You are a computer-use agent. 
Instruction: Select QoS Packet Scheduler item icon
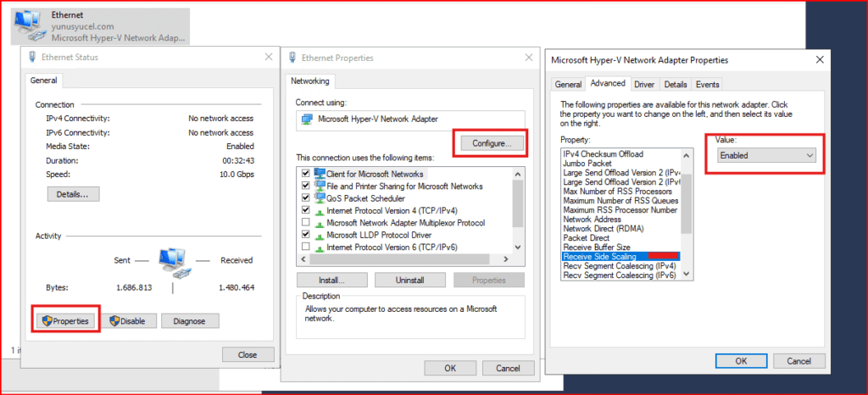click(x=320, y=198)
